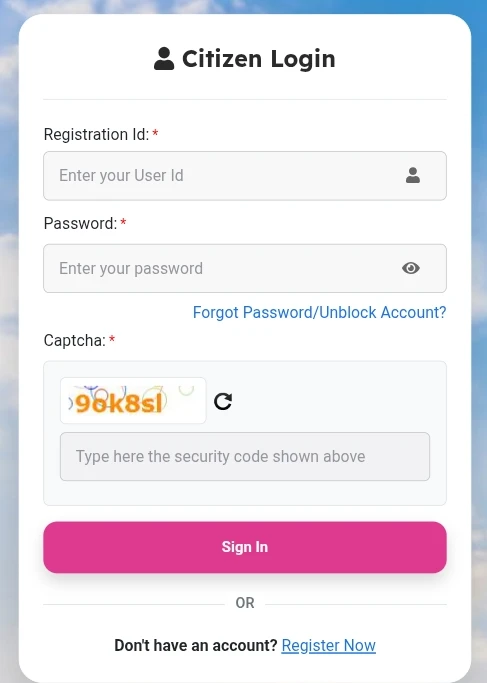Click the person icon beside Citizen Login heading
Viewport: 487px width, 683px height.
(x=164, y=59)
